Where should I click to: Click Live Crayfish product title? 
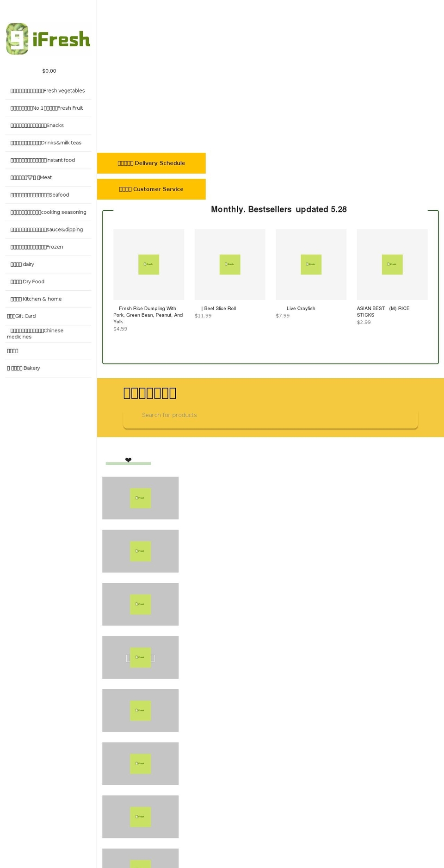[301, 308]
